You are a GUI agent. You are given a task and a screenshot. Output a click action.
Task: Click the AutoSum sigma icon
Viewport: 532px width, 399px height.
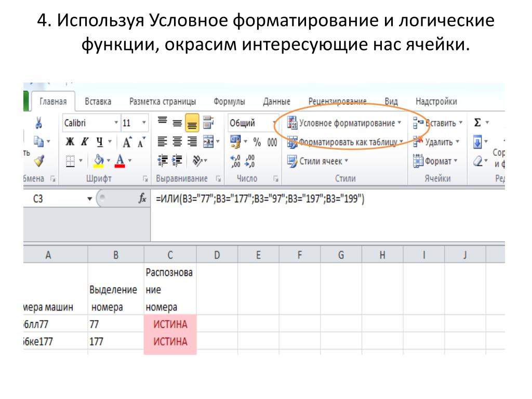tap(477, 123)
